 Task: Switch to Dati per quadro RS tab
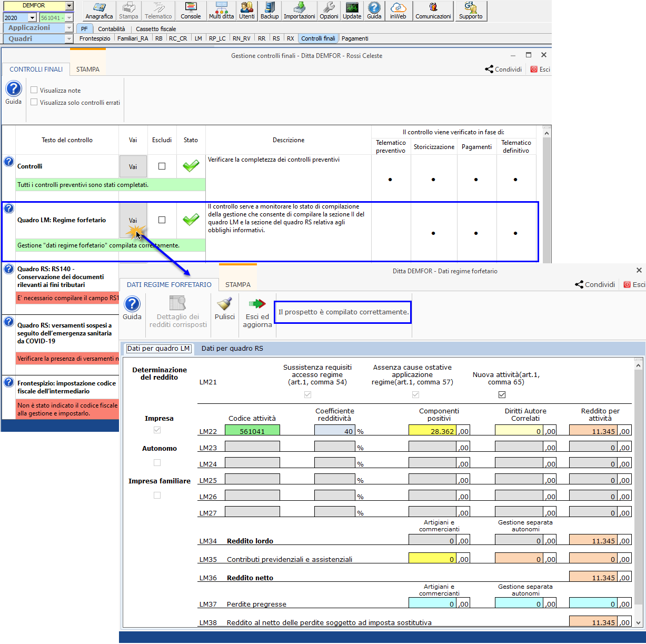232,349
